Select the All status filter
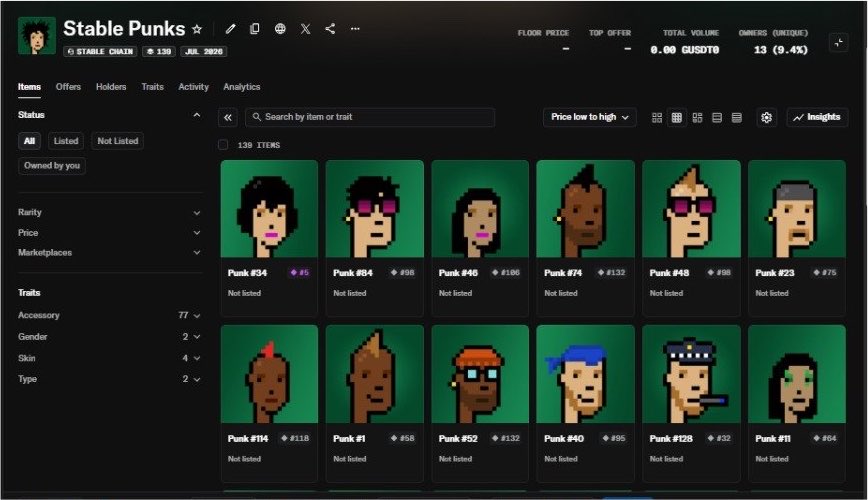The width and height of the screenshot is (868, 500). pyautogui.click(x=29, y=141)
